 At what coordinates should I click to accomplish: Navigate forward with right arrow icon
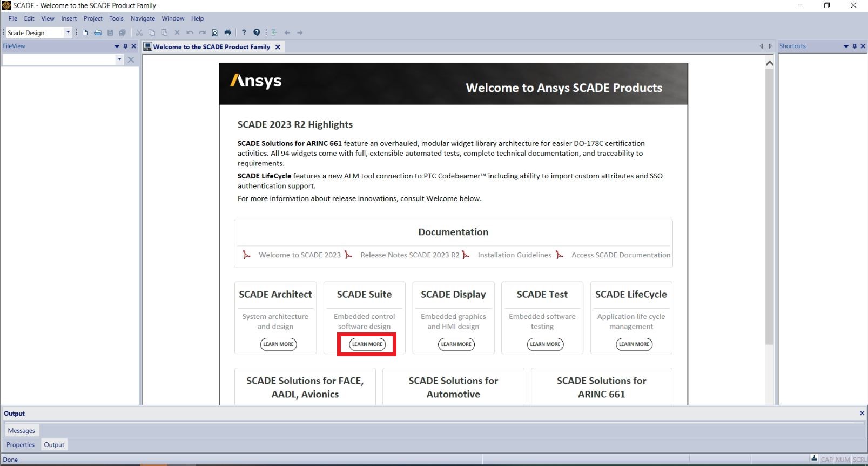pos(300,32)
